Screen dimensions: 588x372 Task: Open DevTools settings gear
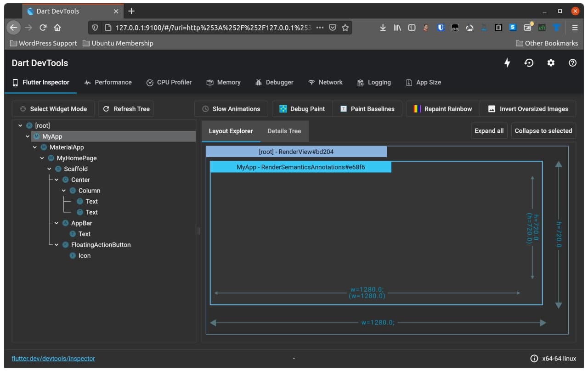click(550, 63)
